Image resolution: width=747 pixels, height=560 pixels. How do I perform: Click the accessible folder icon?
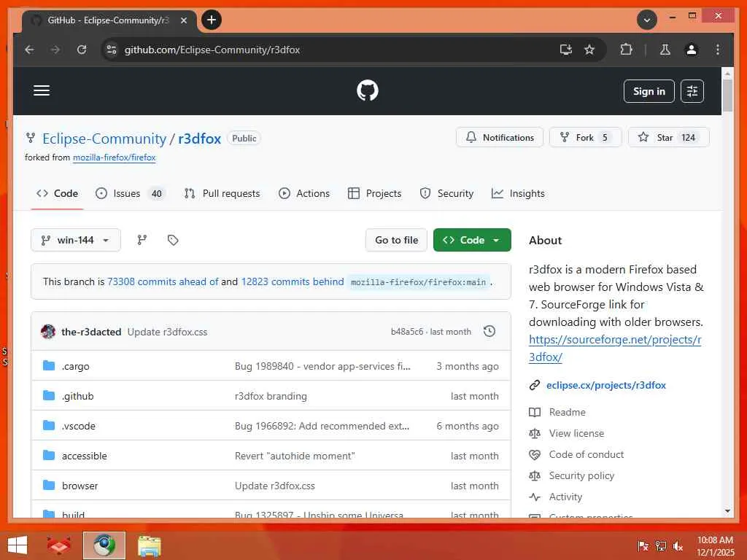49,456
